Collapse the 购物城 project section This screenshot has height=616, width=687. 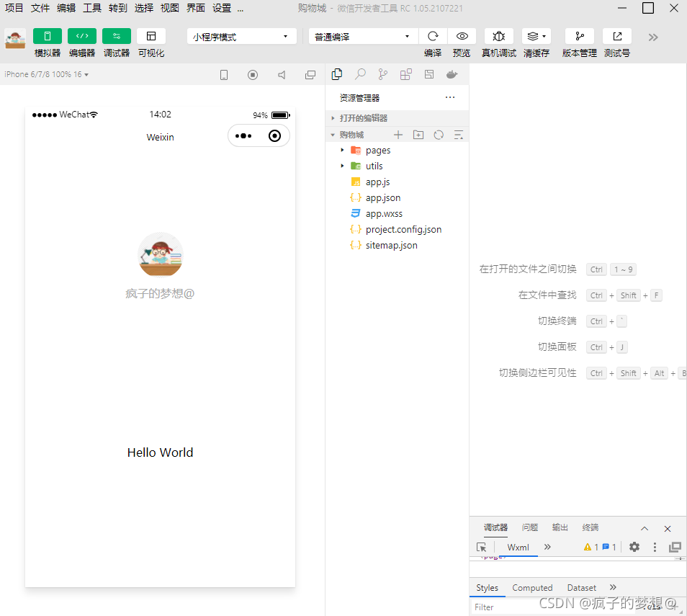(x=352, y=135)
